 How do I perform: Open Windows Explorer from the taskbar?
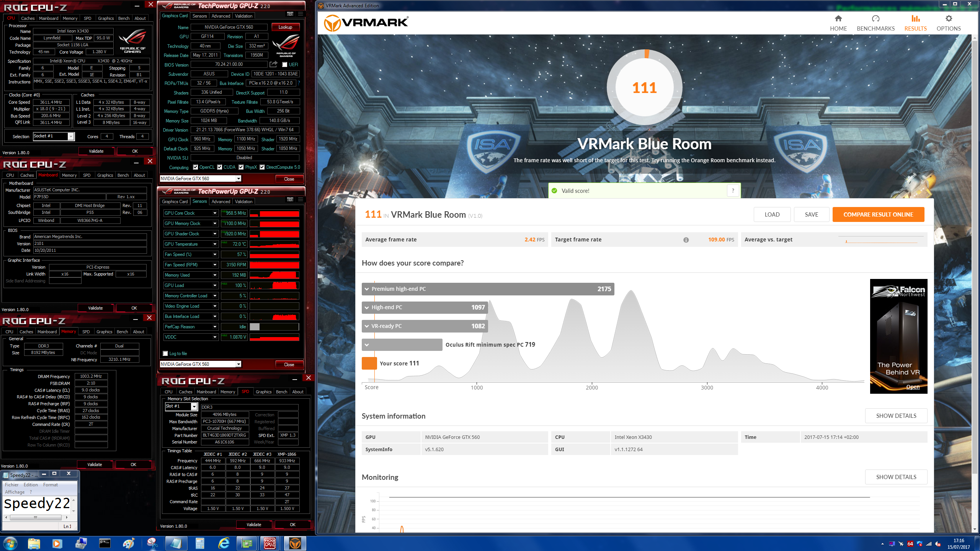coord(34,543)
